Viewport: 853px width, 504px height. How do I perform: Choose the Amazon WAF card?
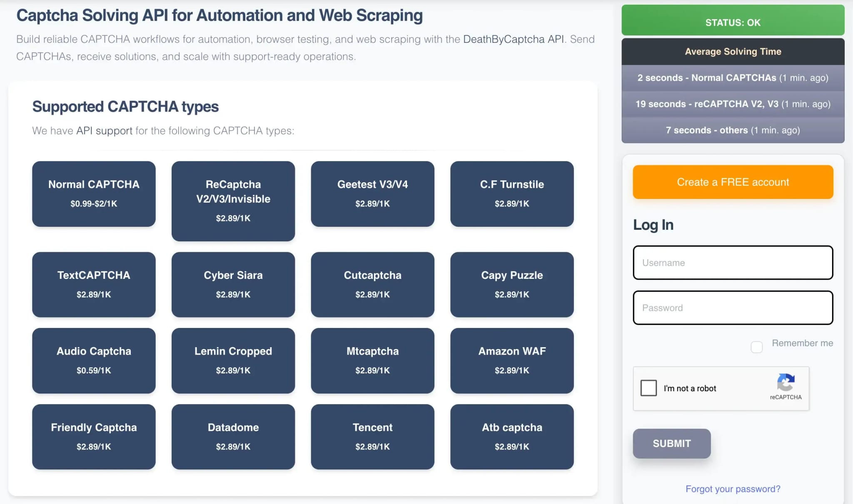click(512, 360)
